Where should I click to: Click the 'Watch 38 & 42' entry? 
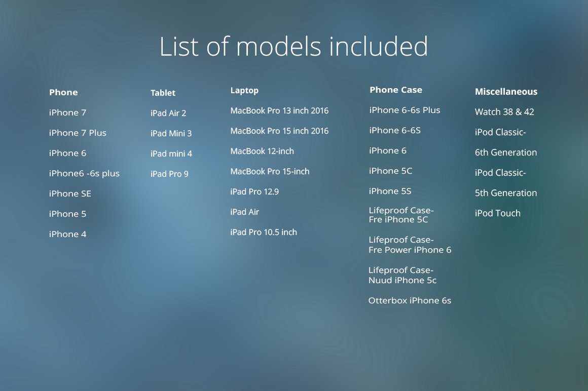click(x=504, y=112)
